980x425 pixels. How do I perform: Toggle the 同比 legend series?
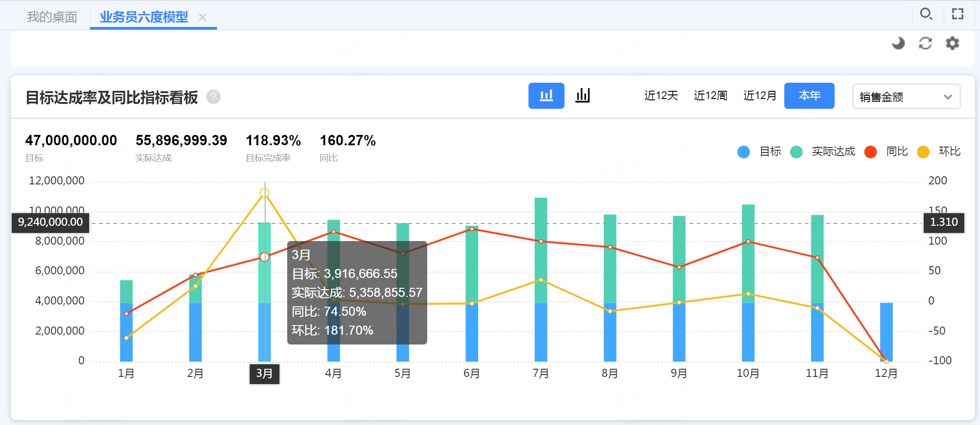tap(887, 152)
